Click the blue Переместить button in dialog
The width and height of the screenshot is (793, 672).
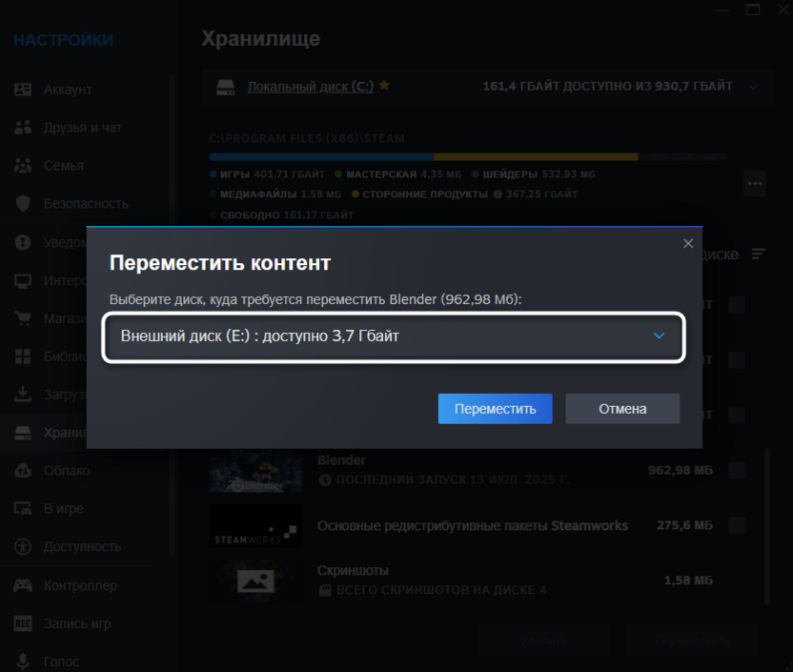(x=495, y=409)
